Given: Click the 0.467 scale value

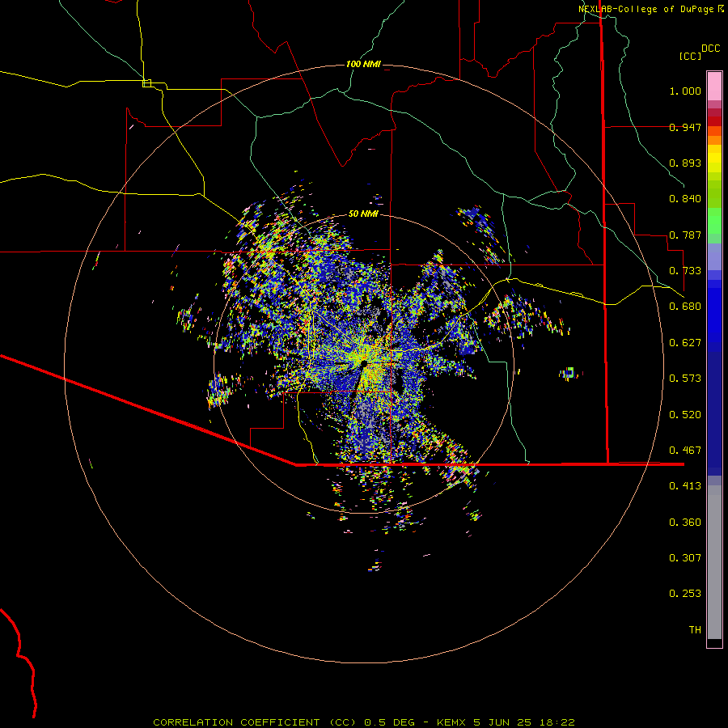Looking at the screenshot, I should coord(685,451).
